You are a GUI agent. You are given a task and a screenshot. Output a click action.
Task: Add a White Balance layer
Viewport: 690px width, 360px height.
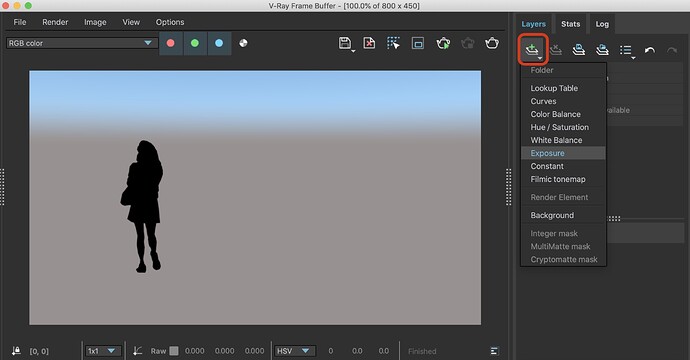tap(556, 140)
